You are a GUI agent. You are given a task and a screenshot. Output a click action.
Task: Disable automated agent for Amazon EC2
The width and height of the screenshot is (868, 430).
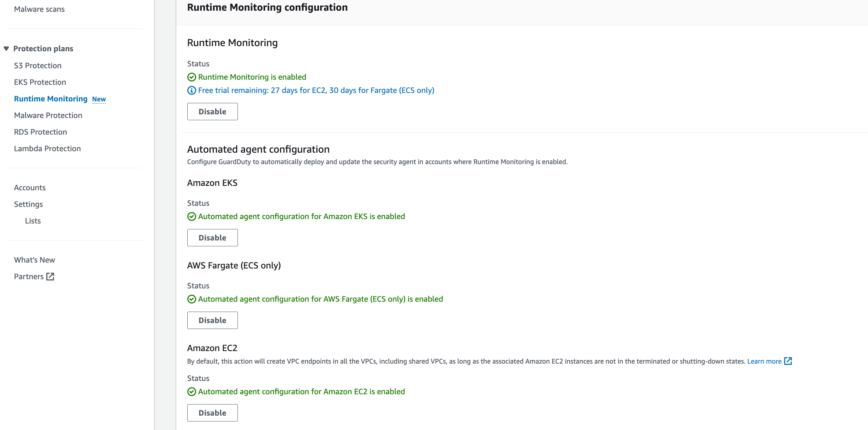coord(212,413)
